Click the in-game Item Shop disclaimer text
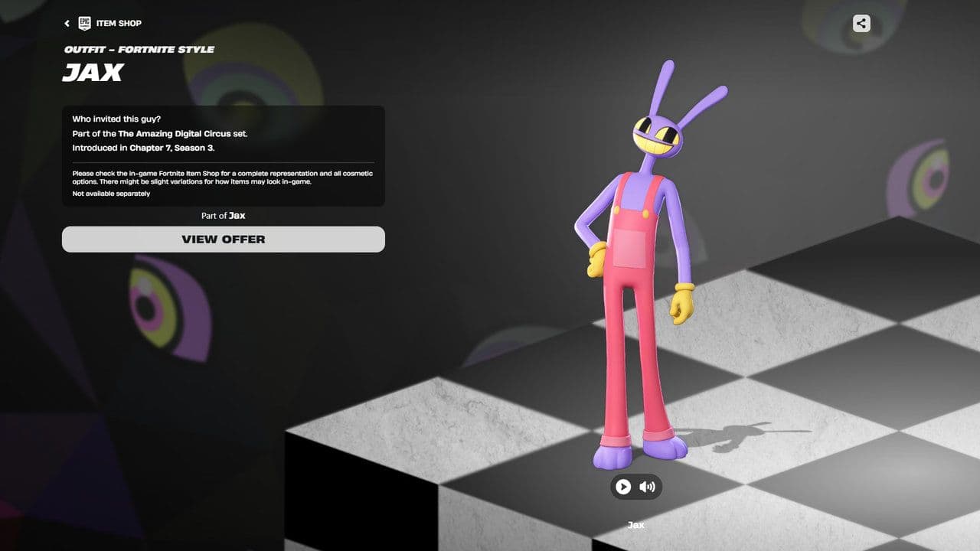This screenshot has height=551, width=980. 223,178
